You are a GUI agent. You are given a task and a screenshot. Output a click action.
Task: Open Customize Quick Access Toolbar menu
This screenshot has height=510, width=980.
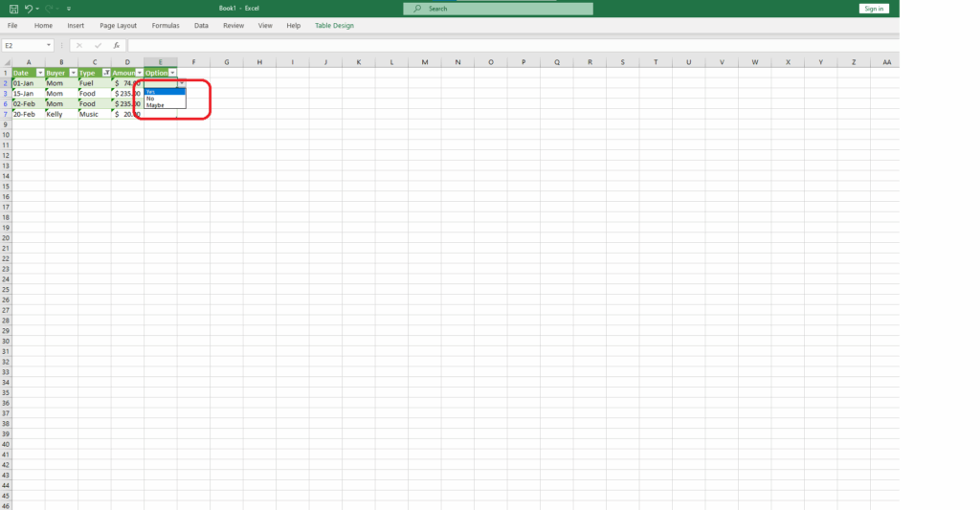[69, 9]
